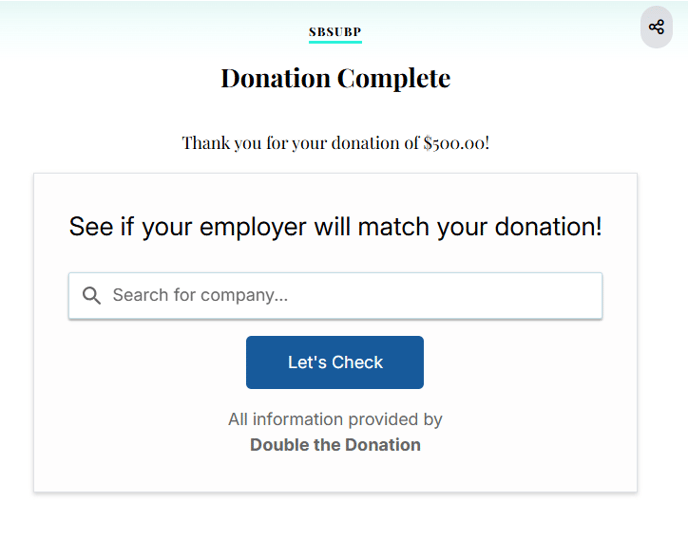The height and width of the screenshot is (538, 688).
Task: Click the teal underline beneath SBSUBP
Action: (335, 42)
